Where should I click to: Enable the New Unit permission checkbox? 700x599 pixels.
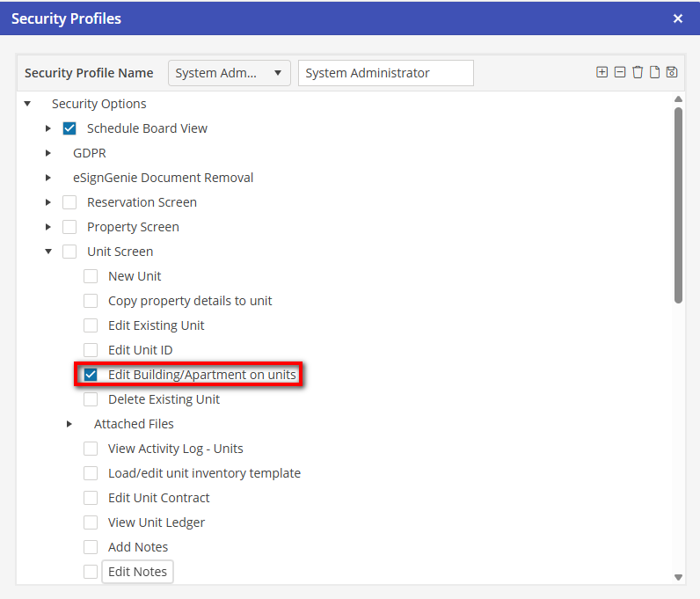pyautogui.click(x=91, y=276)
